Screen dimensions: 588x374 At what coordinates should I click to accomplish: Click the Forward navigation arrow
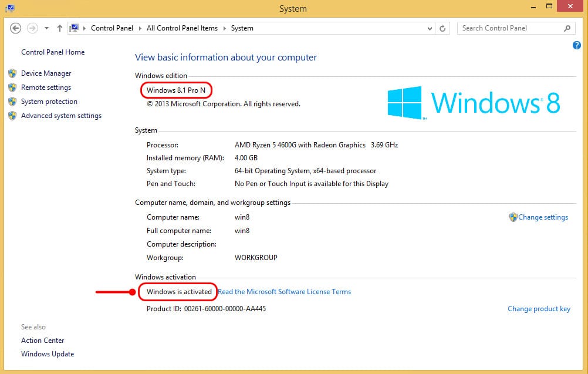pyautogui.click(x=32, y=28)
